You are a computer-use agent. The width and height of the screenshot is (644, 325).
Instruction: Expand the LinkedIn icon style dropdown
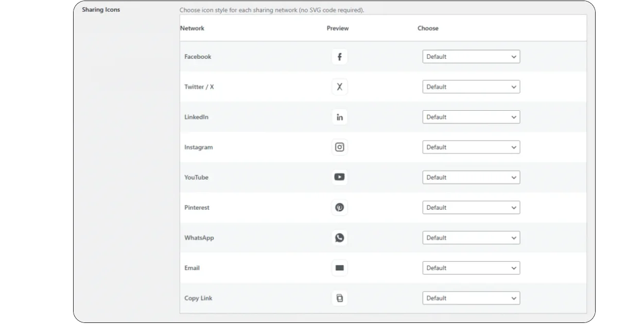click(471, 117)
